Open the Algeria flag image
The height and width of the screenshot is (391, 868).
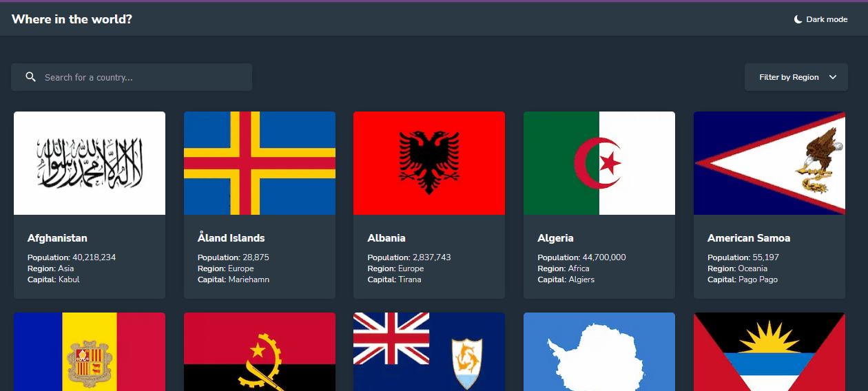coord(599,163)
